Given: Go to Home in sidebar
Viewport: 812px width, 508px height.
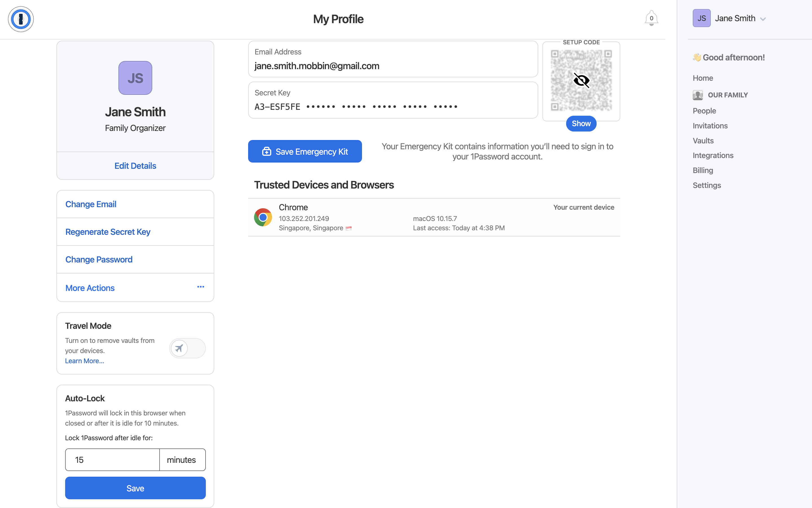Looking at the screenshot, I should [x=703, y=78].
